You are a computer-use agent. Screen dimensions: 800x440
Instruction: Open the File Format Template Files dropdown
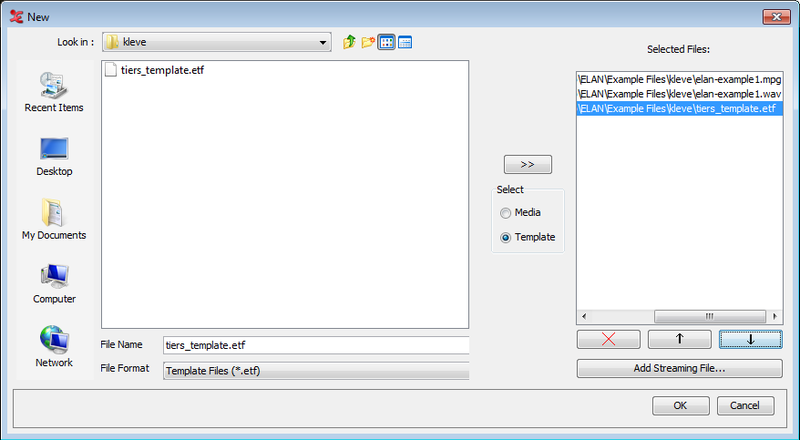pyautogui.click(x=316, y=371)
